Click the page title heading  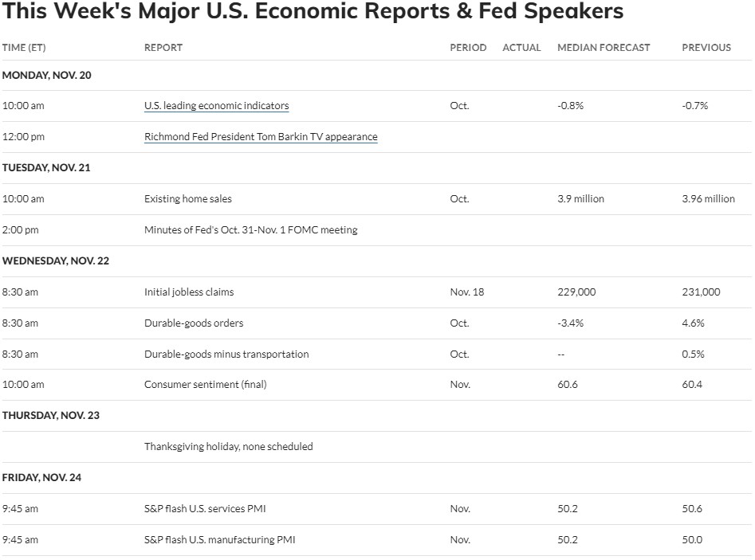click(x=313, y=10)
